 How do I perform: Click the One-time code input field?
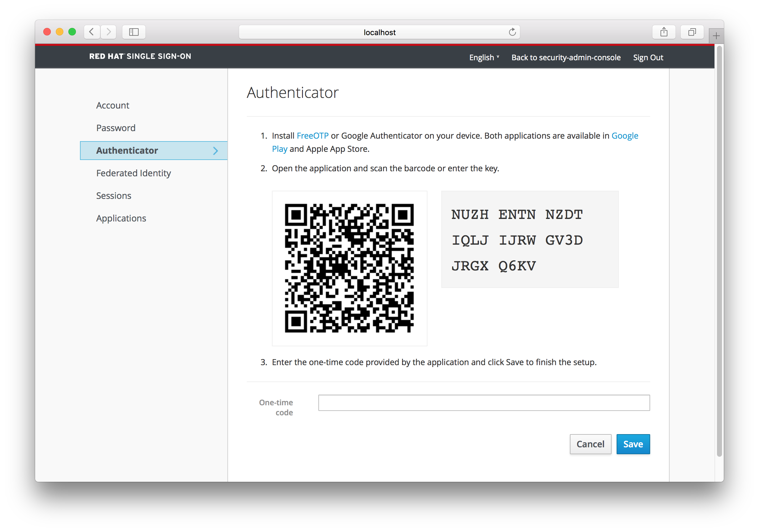(x=484, y=403)
